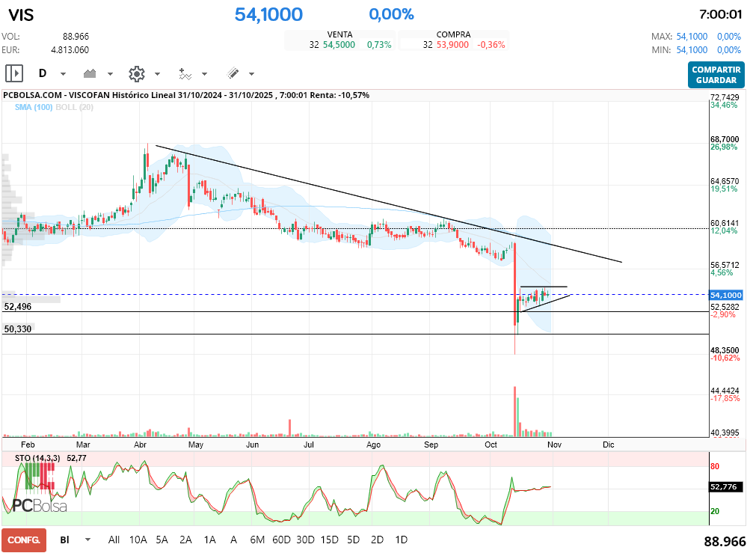Expand the drawing tools dropdown arrow
Viewport: 756px width, 556px height.
tap(252, 74)
